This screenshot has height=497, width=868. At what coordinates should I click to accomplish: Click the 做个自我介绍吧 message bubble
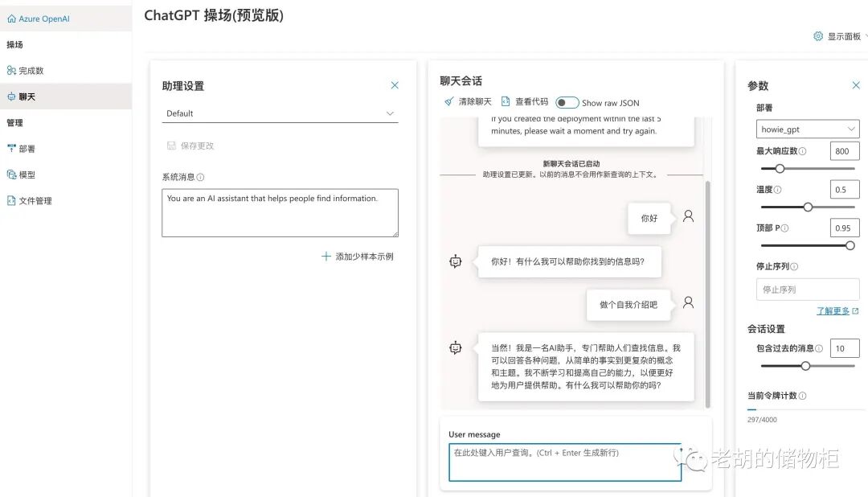(x=628, y=305)
